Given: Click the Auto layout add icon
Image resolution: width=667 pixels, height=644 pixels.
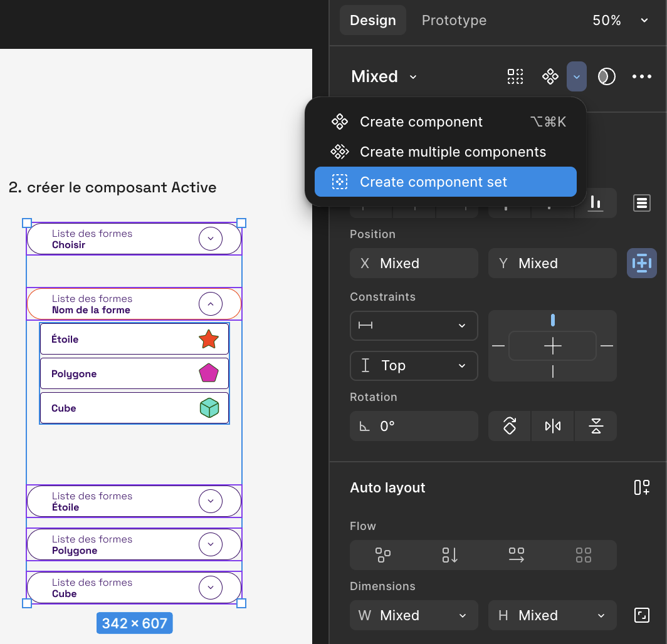Looking at the screenshot, I should tap(641, 487).
